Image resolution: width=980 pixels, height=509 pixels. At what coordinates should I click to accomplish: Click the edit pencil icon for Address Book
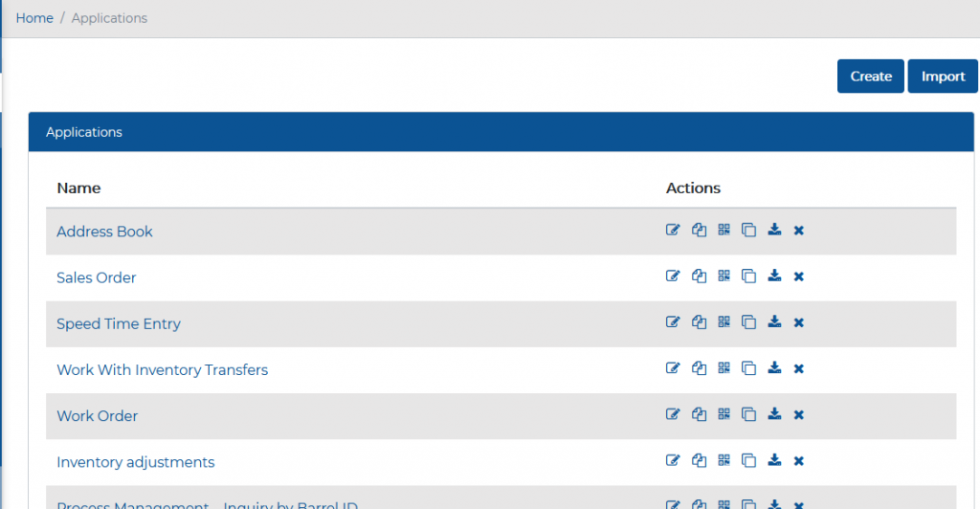point(673,230)
